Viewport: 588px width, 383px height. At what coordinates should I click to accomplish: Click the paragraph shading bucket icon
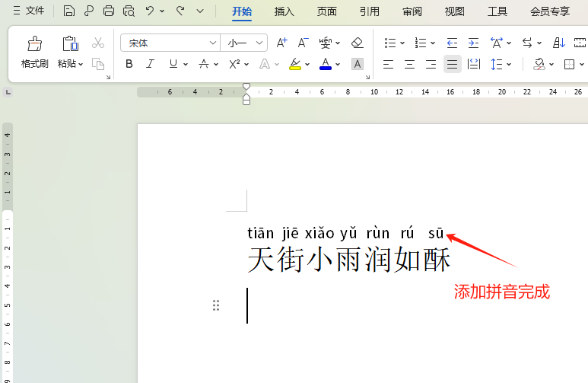(539, 64)
